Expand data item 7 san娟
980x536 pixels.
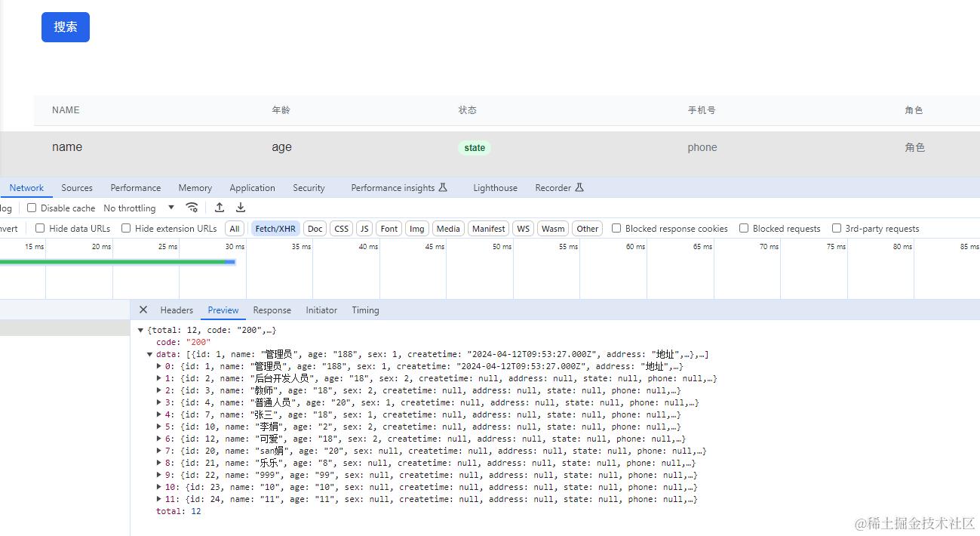159,451
